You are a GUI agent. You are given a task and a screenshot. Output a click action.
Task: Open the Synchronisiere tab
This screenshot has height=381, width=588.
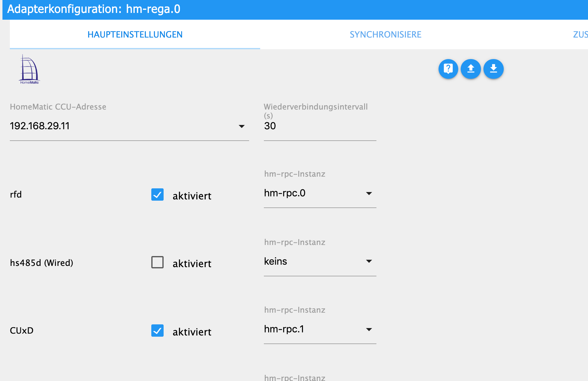(385, 34)
